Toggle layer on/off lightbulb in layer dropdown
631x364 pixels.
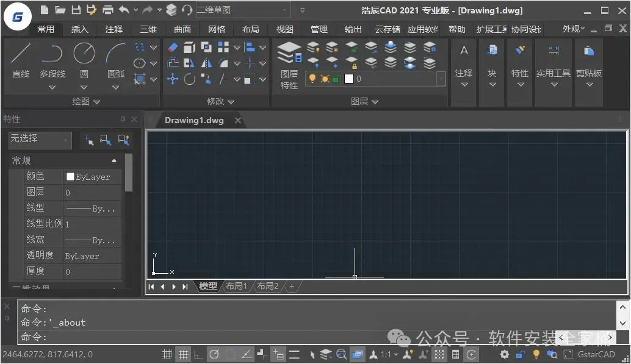[312, 79]
